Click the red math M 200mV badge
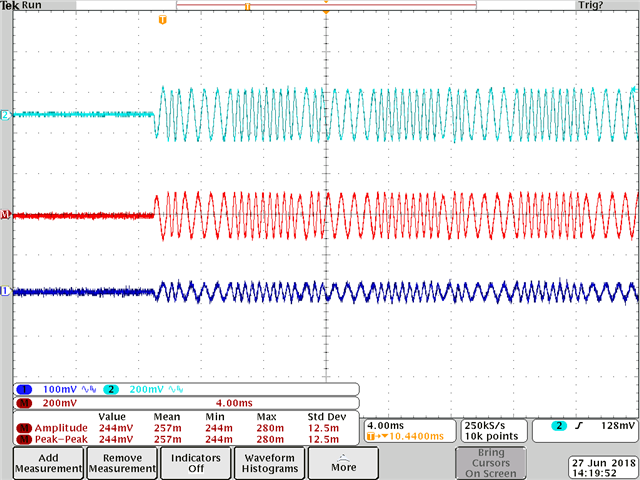 24,403
